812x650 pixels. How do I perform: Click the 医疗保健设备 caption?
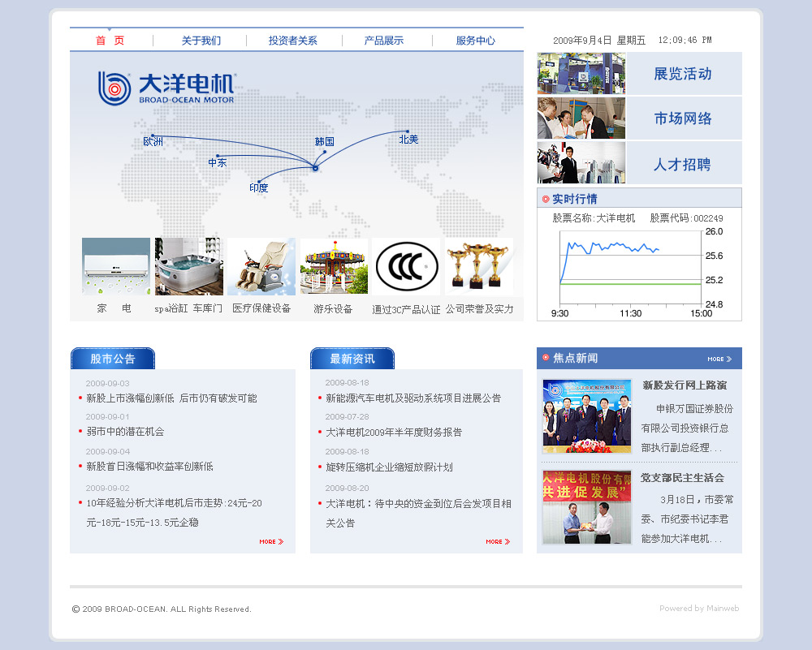(261, 308)
